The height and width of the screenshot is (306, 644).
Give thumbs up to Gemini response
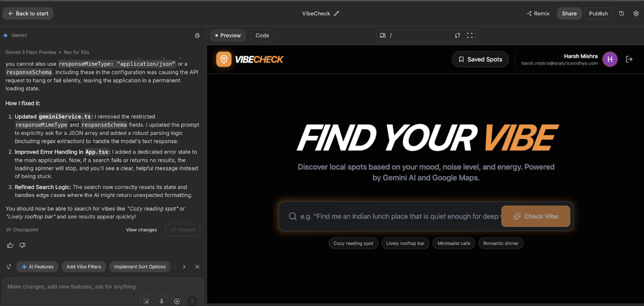point(10,245)
